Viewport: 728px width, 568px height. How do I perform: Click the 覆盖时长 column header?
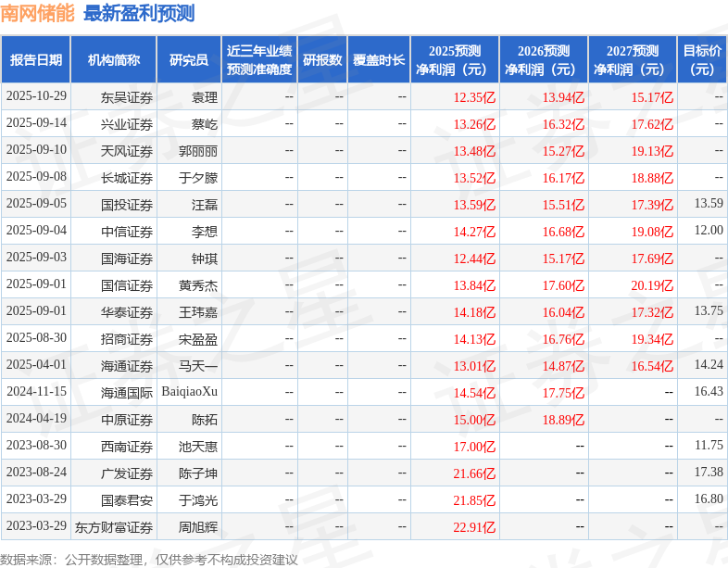click(379, 60)
